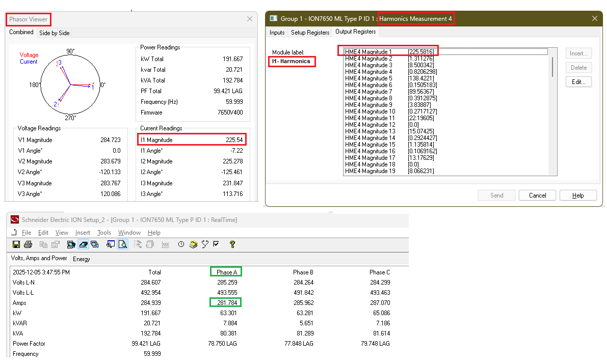
Task: Click the yellow question mark help icon
Action: pyautogui.click(x=232, y=244)
